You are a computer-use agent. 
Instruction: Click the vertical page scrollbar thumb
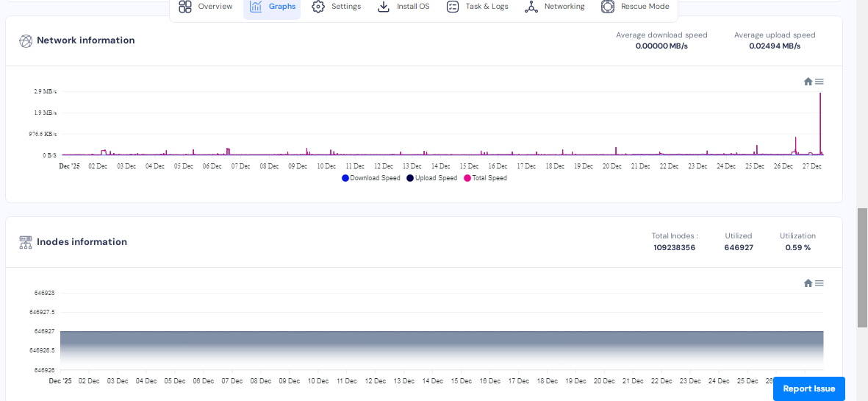pos(863,267)
